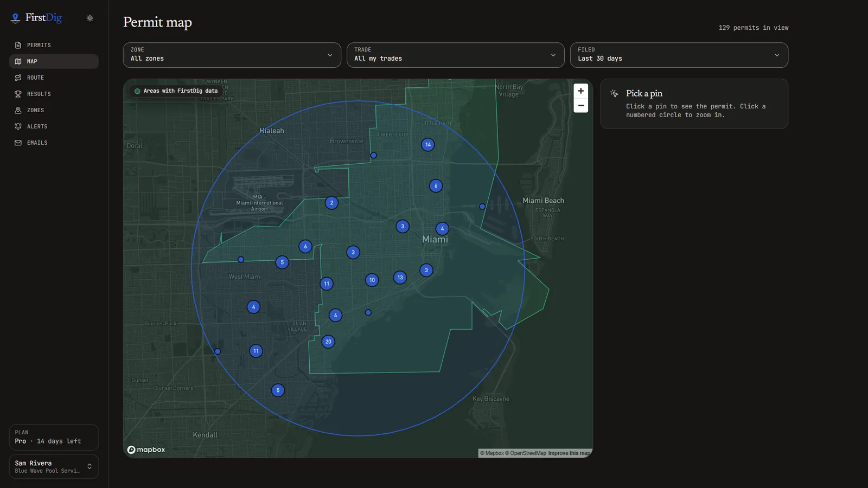Image resolution: width=868 pixels, height=488 pixels.
Task: Open the Emails page
Action: pos(54,143)
